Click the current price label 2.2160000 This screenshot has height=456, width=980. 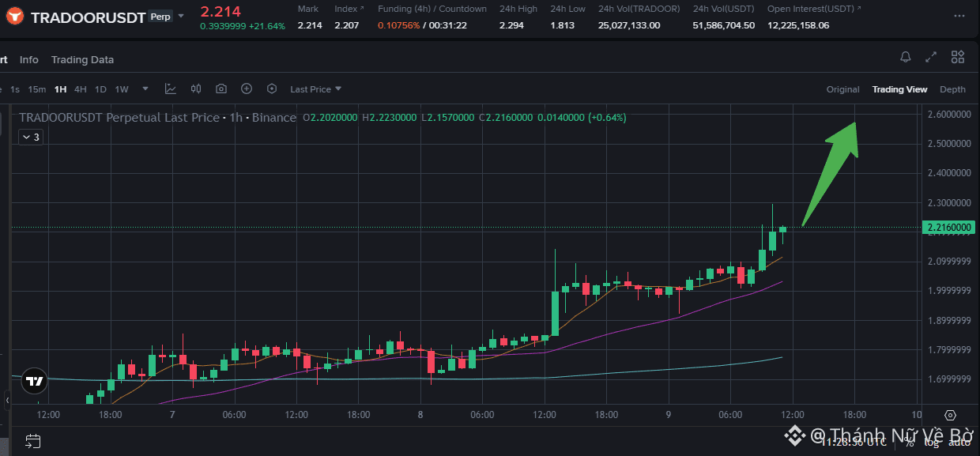(948, 228)
